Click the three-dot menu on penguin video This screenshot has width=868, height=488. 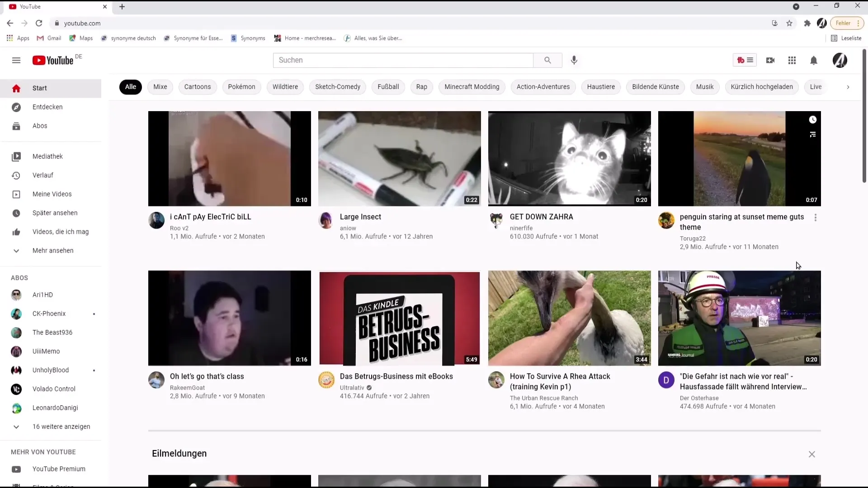pos(817,217)
